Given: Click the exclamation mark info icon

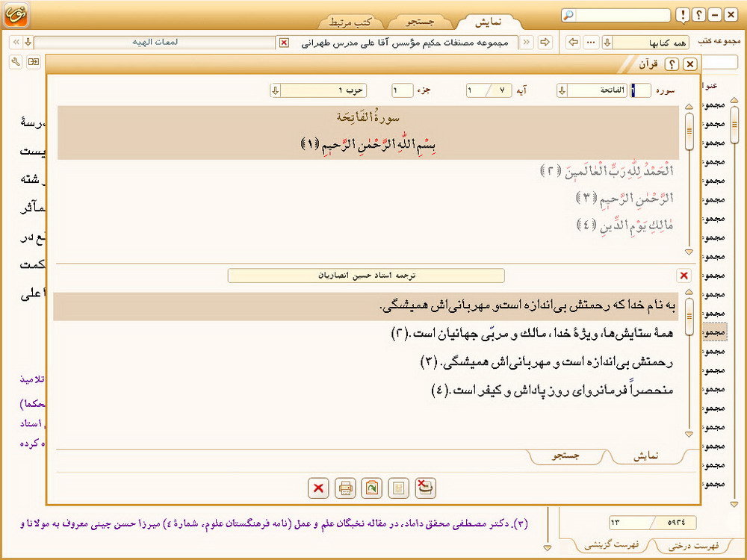Looking at the screenshot, I should tap(683, 15).
